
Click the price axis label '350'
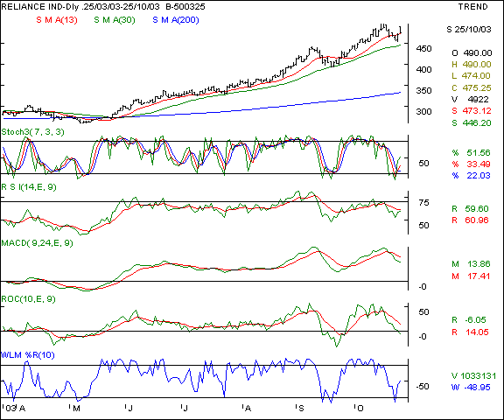click(423, 91)
